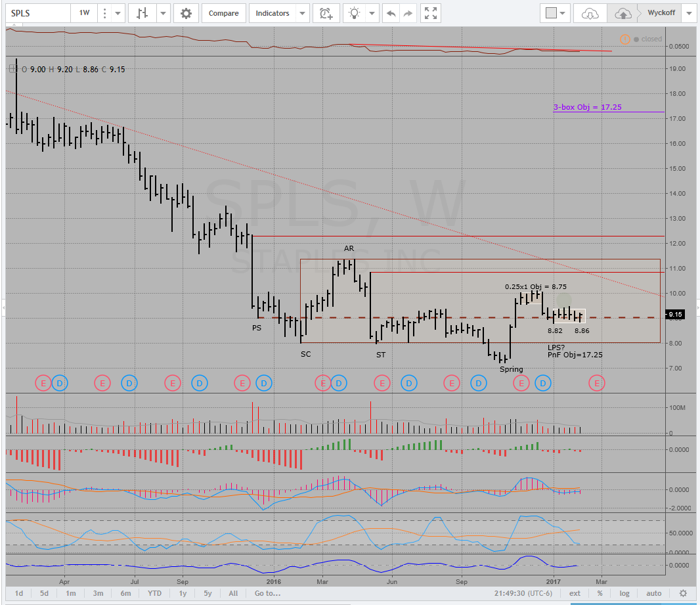
Task: Expand the Wyckoff layout dropdown
Action: click(688, 13)
